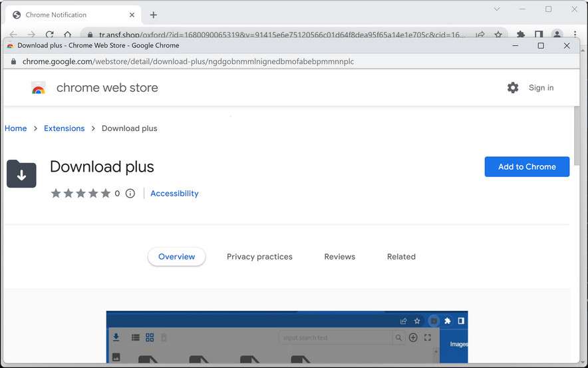Click rating info icon beside star count
The width and height of the screenshot is (588, 368).
130,194
